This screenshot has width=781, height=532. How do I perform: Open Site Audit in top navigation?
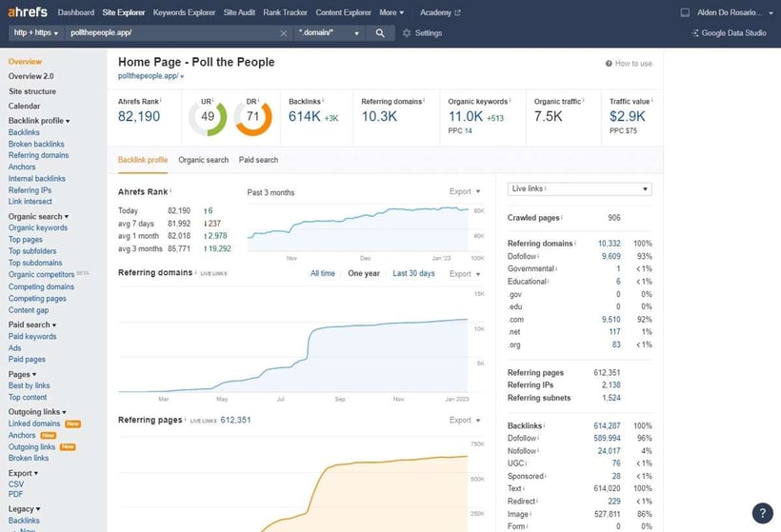tap(239, 12)
